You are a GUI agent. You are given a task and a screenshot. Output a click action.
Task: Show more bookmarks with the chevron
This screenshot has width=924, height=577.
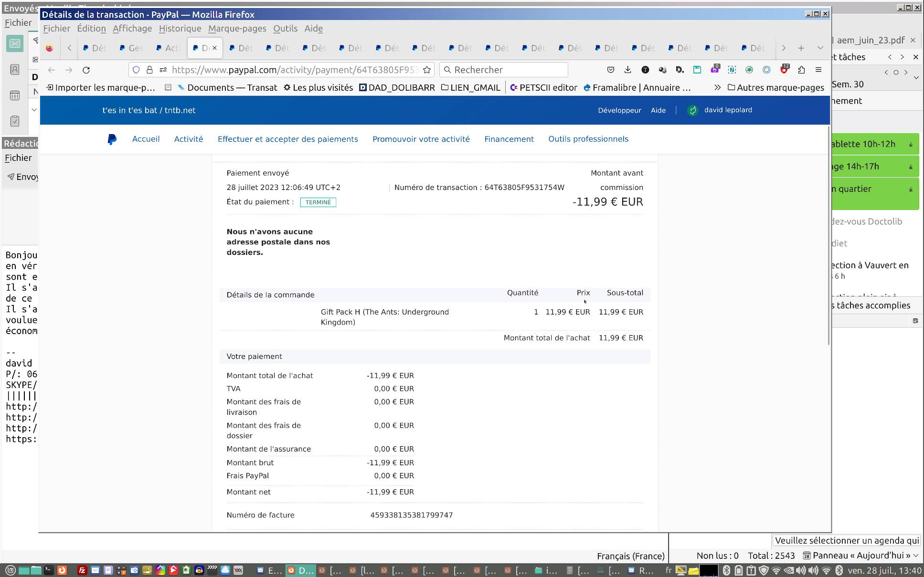[x=717, y=87]
